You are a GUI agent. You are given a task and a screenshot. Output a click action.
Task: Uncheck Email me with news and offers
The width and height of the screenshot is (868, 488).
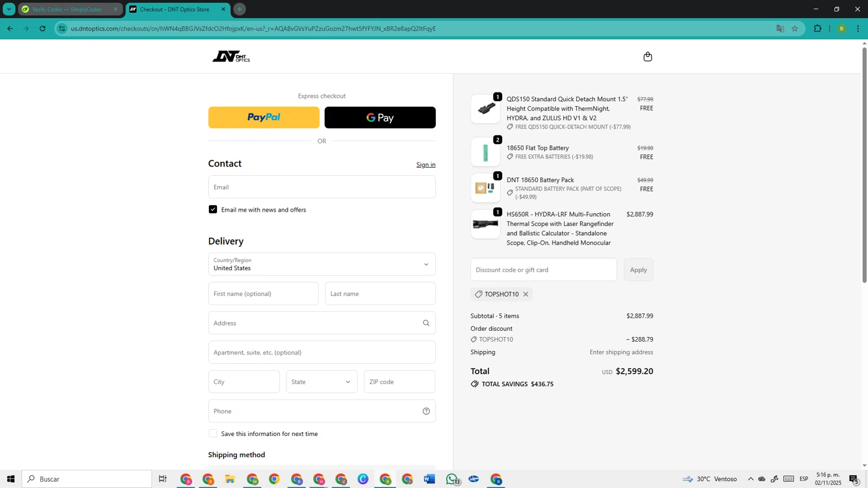(213, 209)
